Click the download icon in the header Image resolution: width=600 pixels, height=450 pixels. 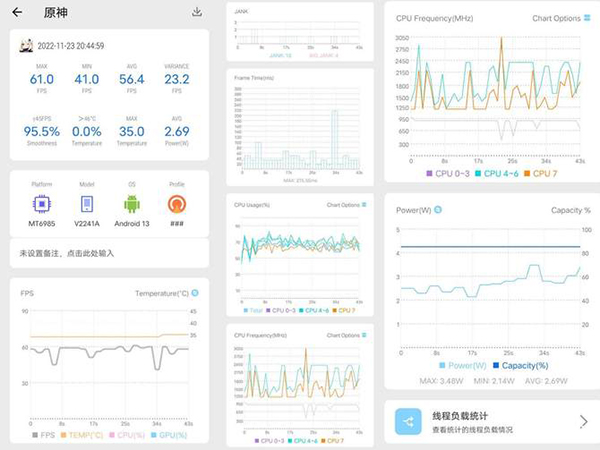[197, 12]
